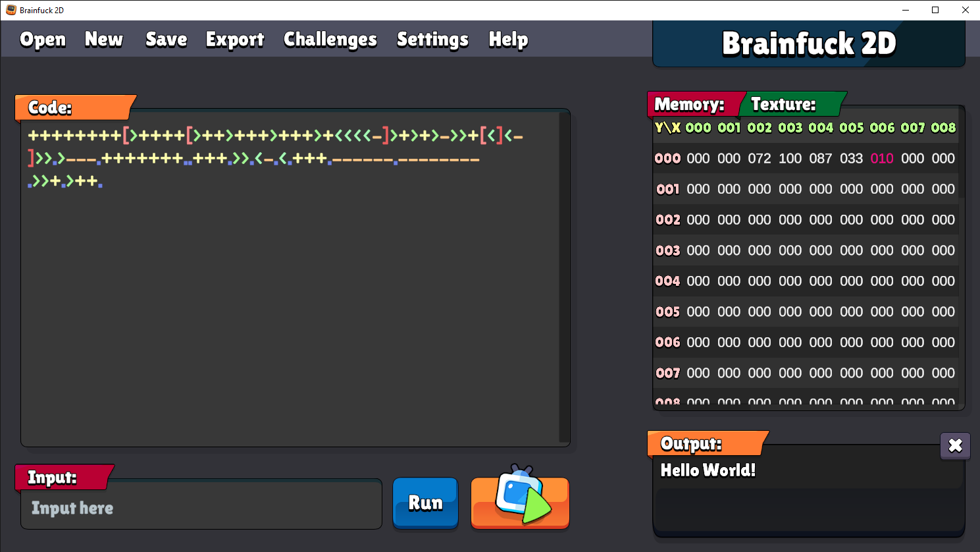Select memory cell with value 087
This screenshot has height=552, width=980.
[x=821, y=158]
